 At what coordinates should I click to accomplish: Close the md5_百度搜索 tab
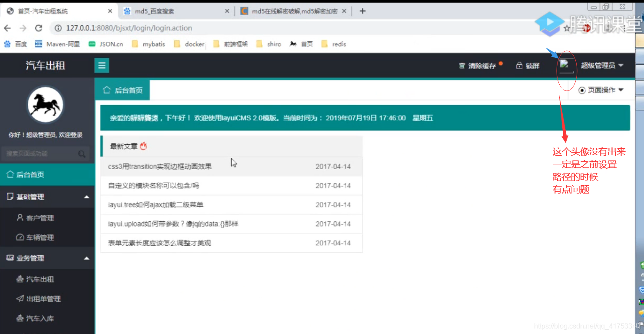coord(227,11)
